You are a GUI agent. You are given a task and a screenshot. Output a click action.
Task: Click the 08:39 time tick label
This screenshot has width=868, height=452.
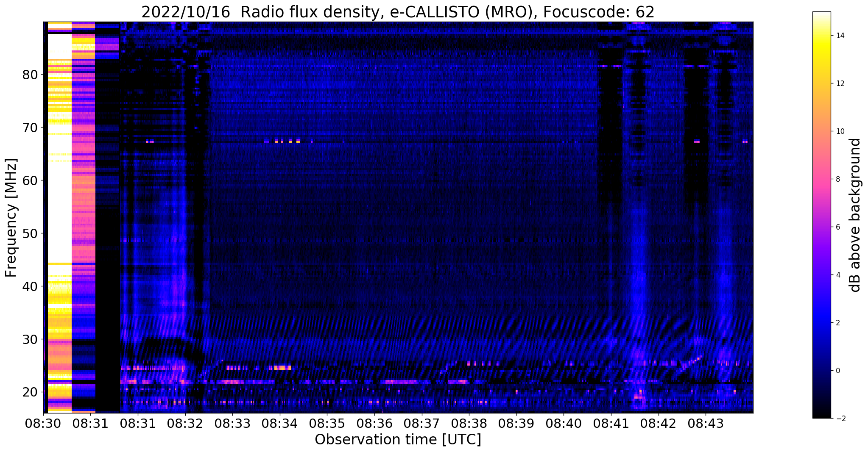[516, 423]
